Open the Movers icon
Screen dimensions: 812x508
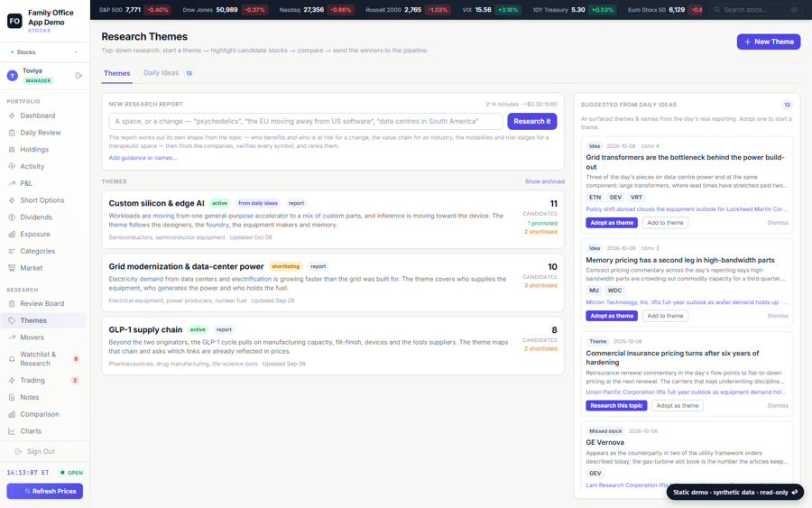tap(12, 337)
